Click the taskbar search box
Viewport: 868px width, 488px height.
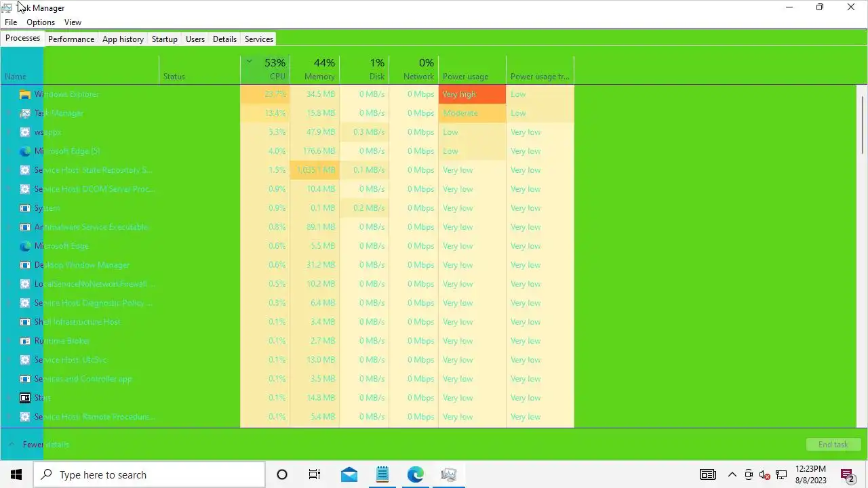[x=149, y=474]
